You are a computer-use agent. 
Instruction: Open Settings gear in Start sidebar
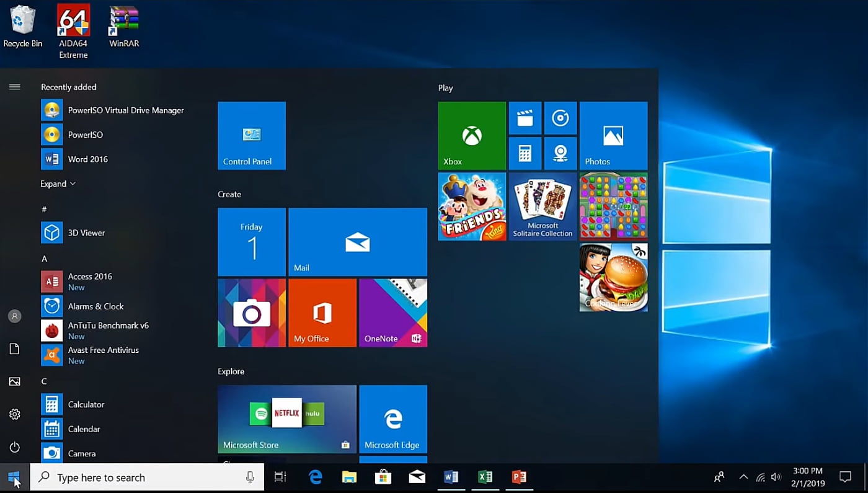click(x=15, y=414)
